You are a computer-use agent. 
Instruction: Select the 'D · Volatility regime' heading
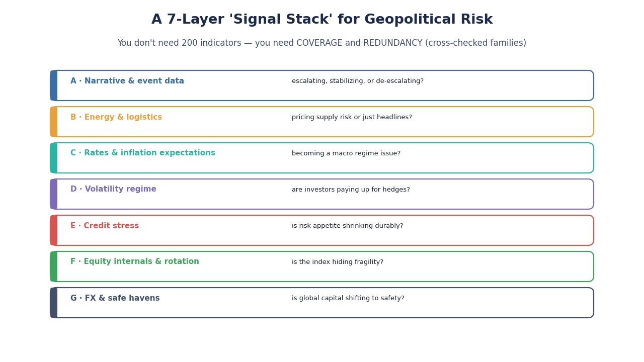click(x=113, y=190)
